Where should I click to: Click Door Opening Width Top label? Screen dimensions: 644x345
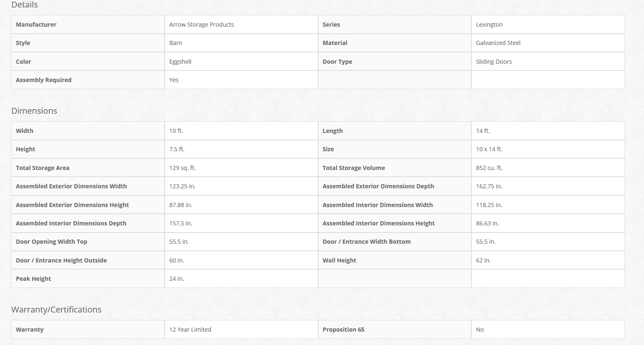click(52, 242)
